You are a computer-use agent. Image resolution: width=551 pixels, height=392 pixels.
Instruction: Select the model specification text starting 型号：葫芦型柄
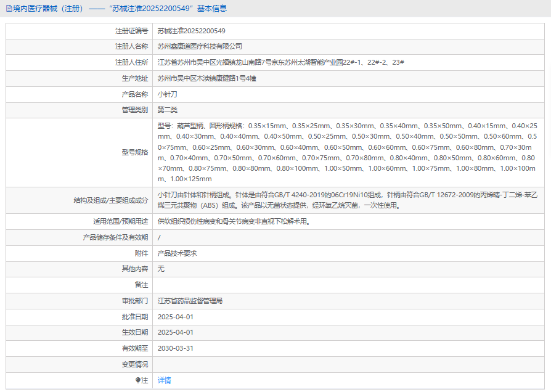coord(347,152)
